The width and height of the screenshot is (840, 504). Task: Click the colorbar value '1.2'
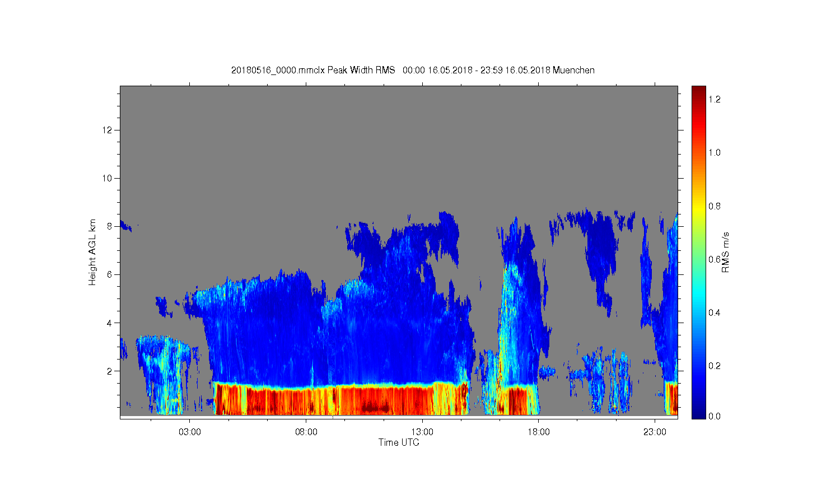click(715, 99)
